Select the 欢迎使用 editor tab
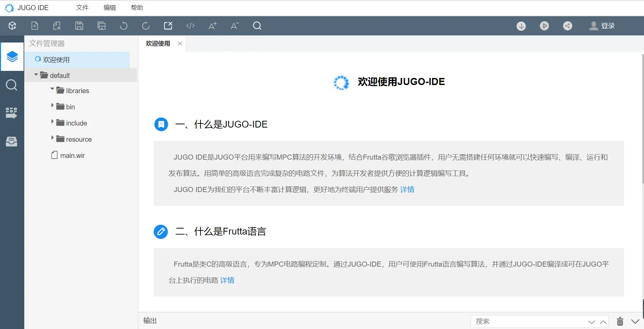This screenshot has height=329, width=644. (x=158, y=44)
